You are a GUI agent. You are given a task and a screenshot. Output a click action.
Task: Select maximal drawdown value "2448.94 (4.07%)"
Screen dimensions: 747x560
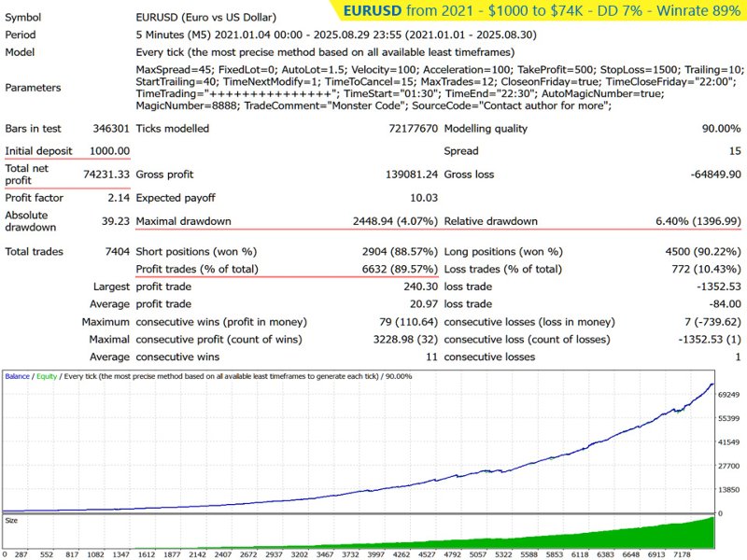pyautogui.click(x=395, y=221)
